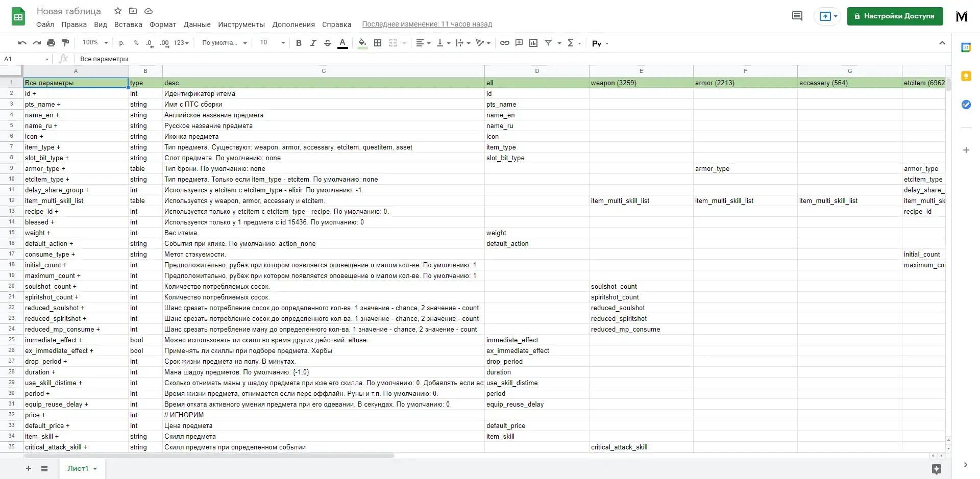Decrease decimal places
Image resolution: width=980 pixels, height=479 pixels.
[x=150, y=43]
